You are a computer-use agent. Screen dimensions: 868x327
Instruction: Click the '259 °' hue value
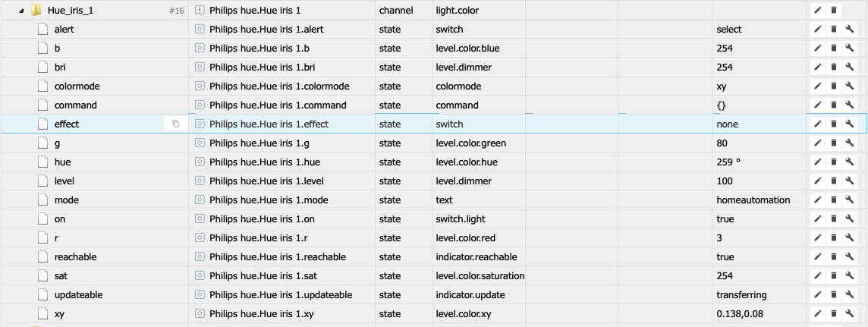tap(728, 162)
